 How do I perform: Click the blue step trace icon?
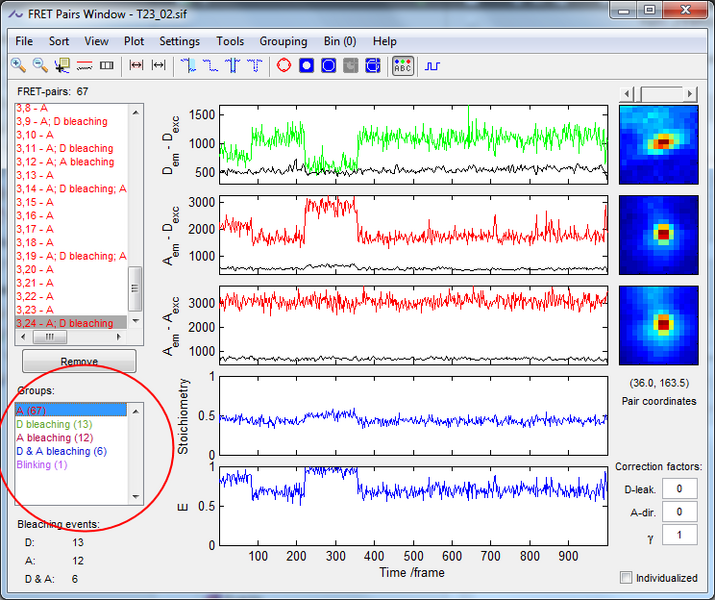(433, 66)
